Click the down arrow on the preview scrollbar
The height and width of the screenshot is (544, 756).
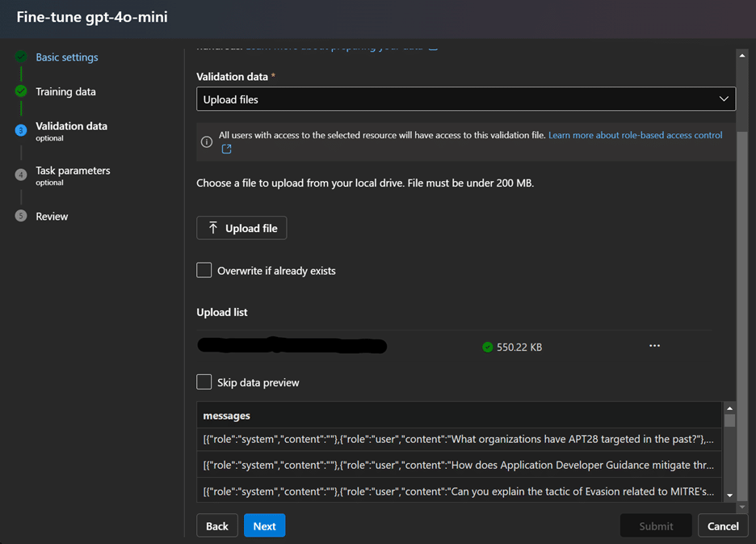click(730, 496)
